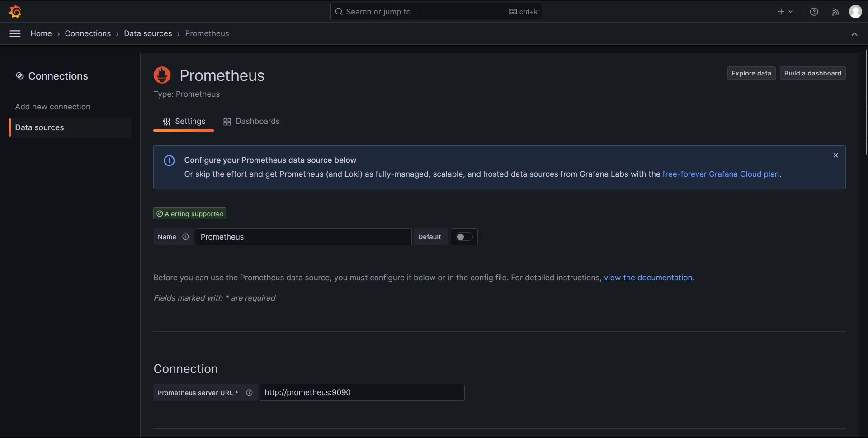Open free-forever Grafana Cloud plan link

(x=721, y=174)
